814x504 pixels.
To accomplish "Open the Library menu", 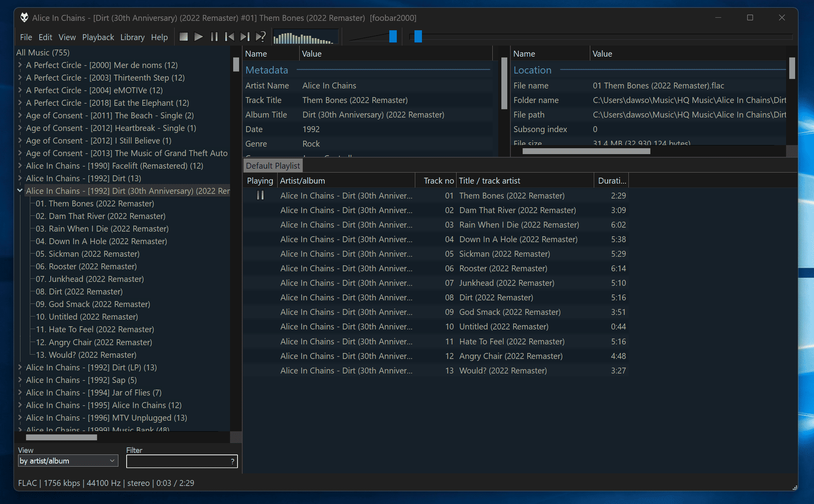I will click(x=133, y=37).
